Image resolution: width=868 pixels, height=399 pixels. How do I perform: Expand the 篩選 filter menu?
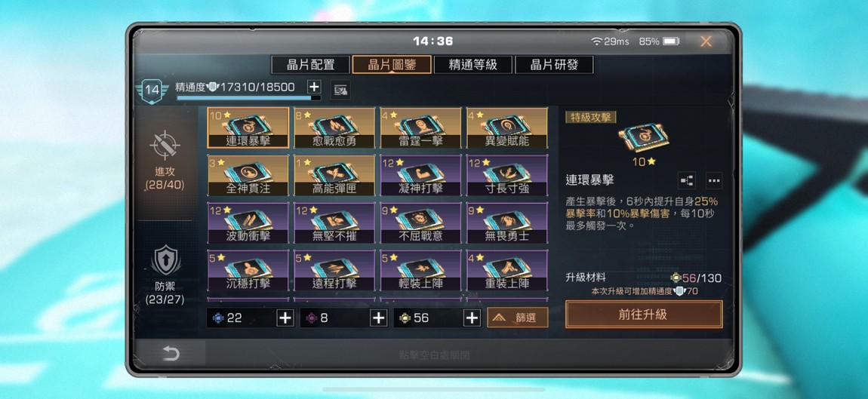(x=518, y=318)
